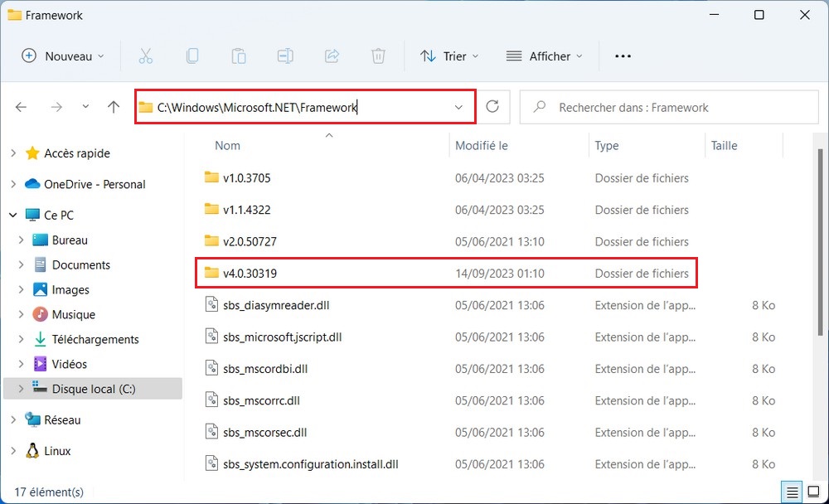Click the Share icon in toolbar
The image size is (829, 504).
(x=332, y=56)
